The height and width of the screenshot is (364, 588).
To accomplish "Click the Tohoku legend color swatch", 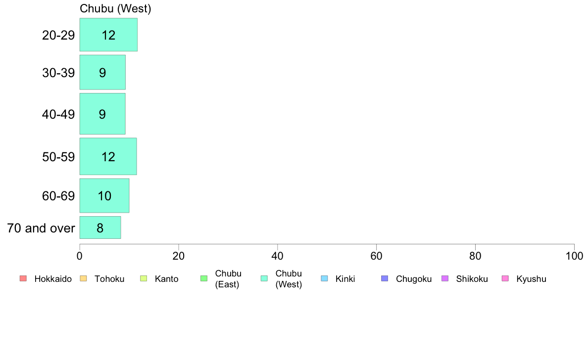I will click(83, 278).
